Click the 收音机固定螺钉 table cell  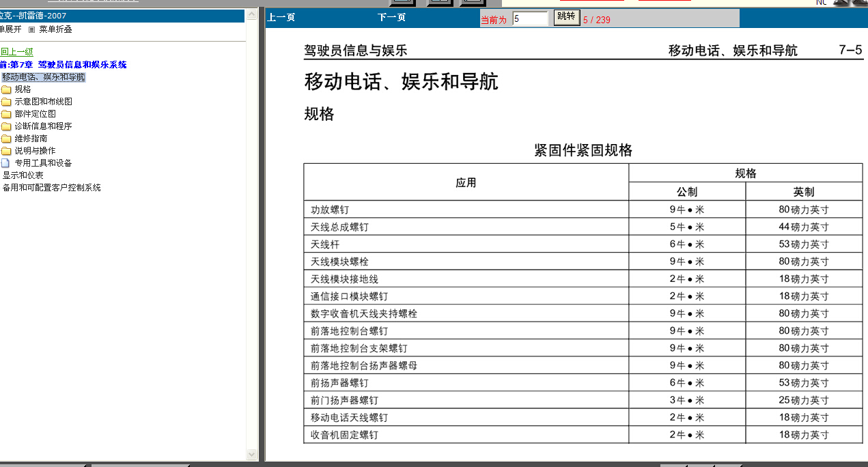(x=466, y=435)
